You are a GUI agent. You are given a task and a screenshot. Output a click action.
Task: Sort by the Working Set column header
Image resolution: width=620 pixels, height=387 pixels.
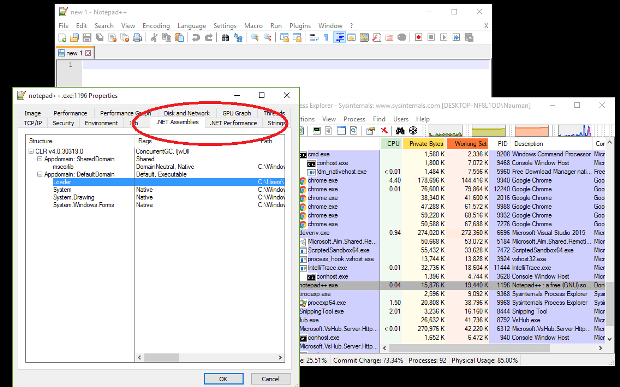[x=467, y=143]
